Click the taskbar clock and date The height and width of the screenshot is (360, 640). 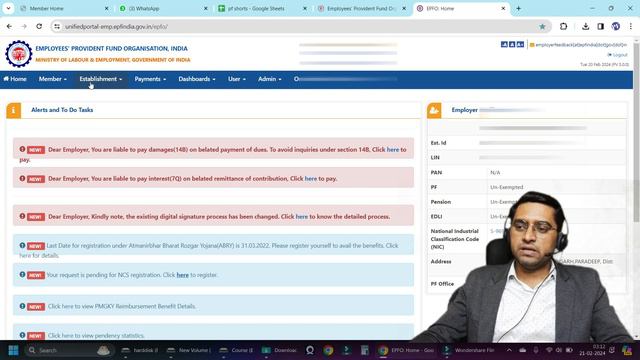(x=592, y=350)
